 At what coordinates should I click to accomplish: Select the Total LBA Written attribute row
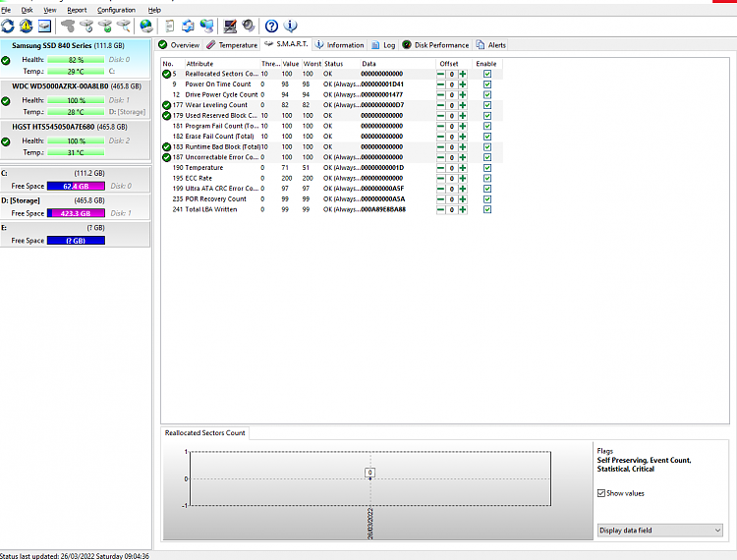point(332,209)
